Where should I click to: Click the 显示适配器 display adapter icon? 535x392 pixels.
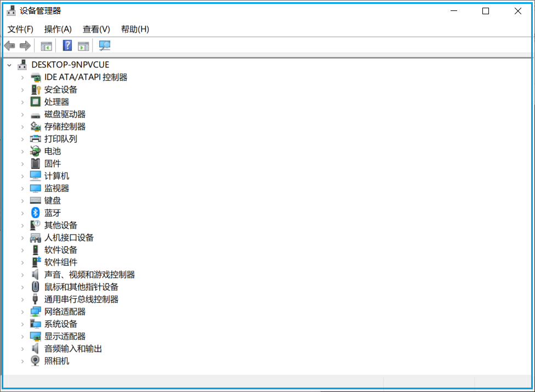pyautogui.click(x=35, y=336)
